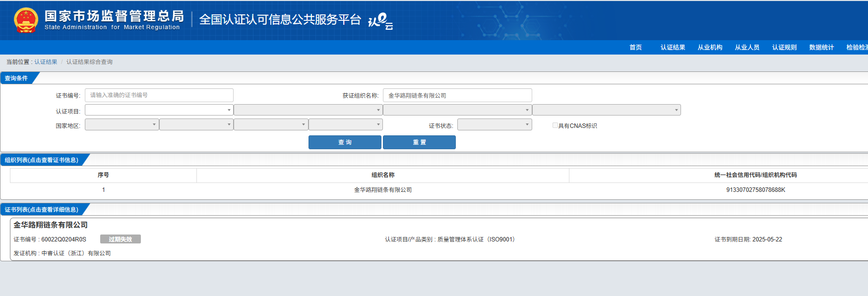
Task: Click 质量管理体系认证 (ISO9001) category text
Action: pyautogui.click(x=476, y=239)
